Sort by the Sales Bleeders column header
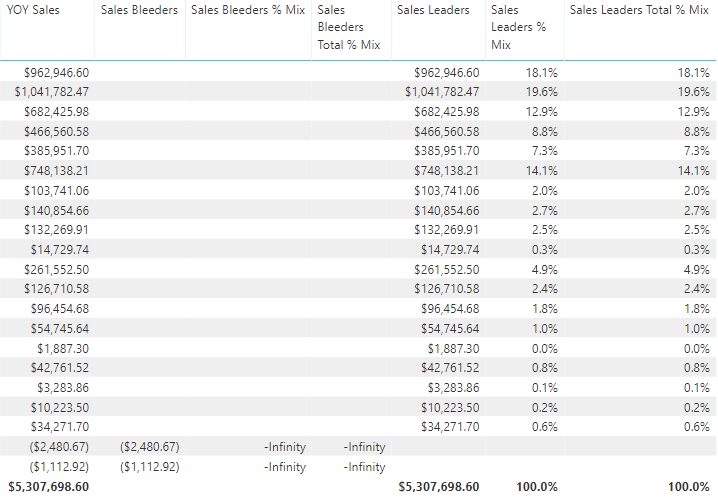The height and width of the screenshot is (499, 718). click(139, 10)
